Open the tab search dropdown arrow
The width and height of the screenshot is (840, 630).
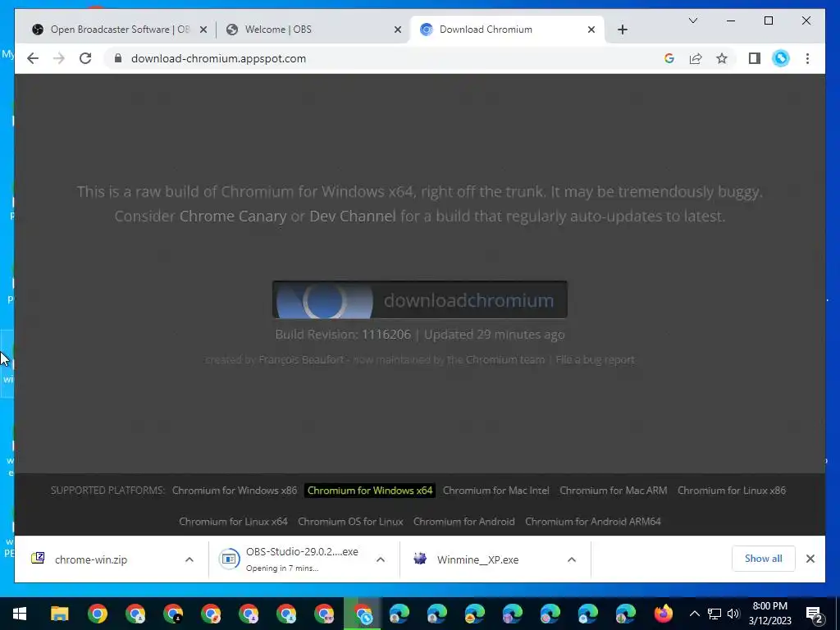pyautogui.click(x=692, y=21)
